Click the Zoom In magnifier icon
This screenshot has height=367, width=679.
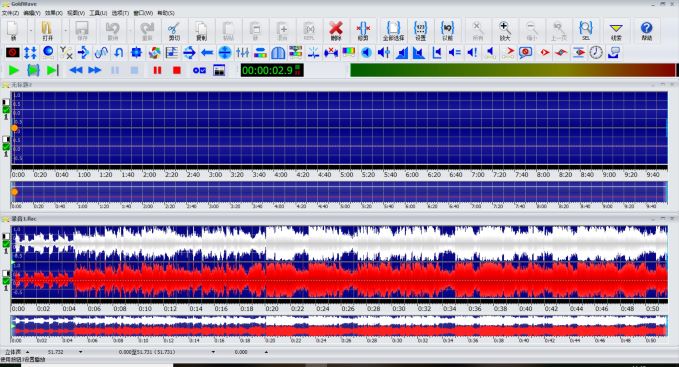504,31
